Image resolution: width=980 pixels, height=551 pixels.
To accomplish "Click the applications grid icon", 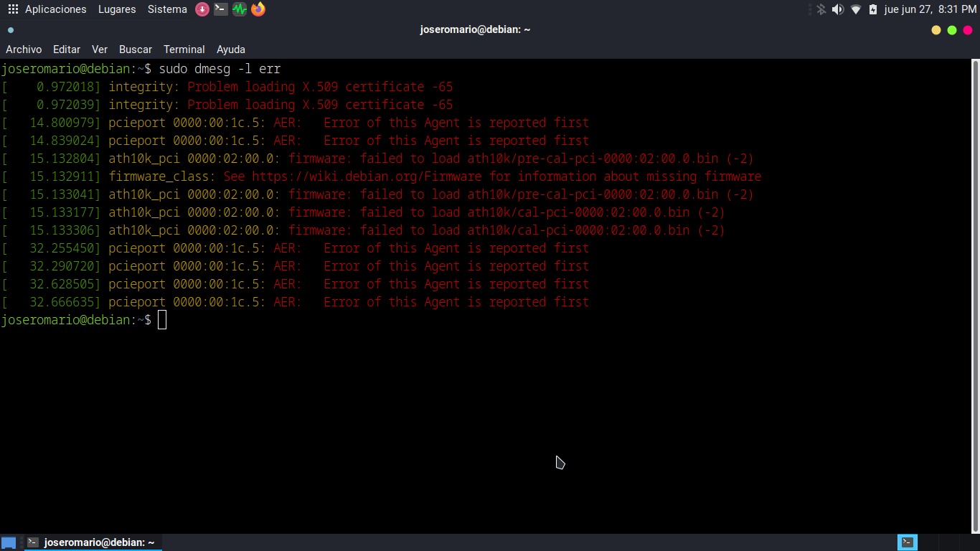I will point(13,9).
